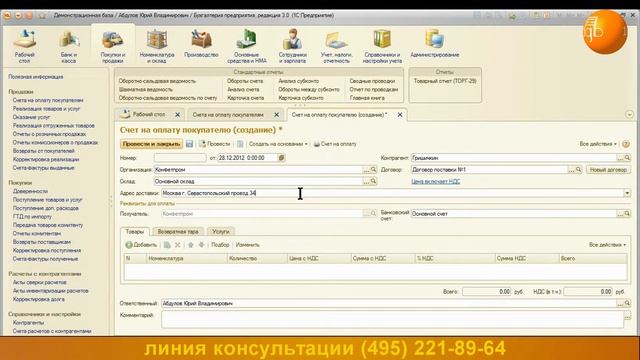Close the Счета на оплату покупателям tab
The width and height of the screenshot is (640, 360).
pyautogui.click(x=277, y=115)
